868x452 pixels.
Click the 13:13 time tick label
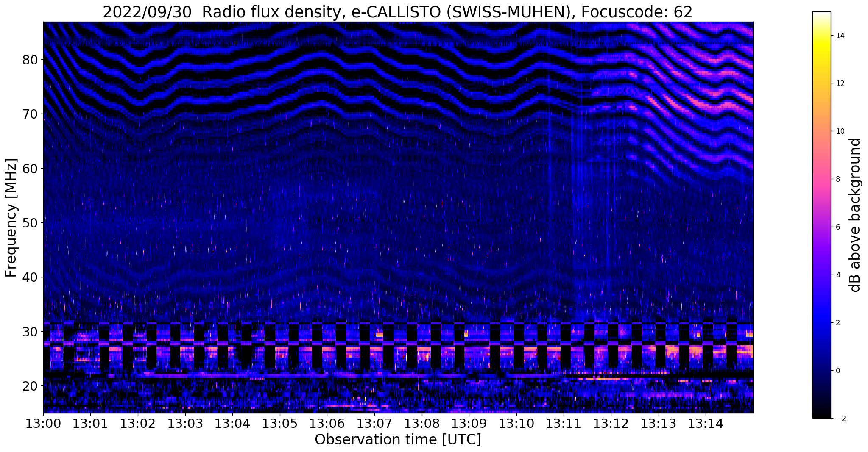click(658, 423)
